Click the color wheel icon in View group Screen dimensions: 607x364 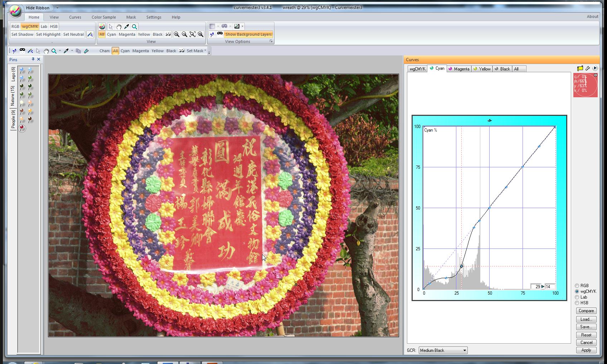[x=102, y=26]
